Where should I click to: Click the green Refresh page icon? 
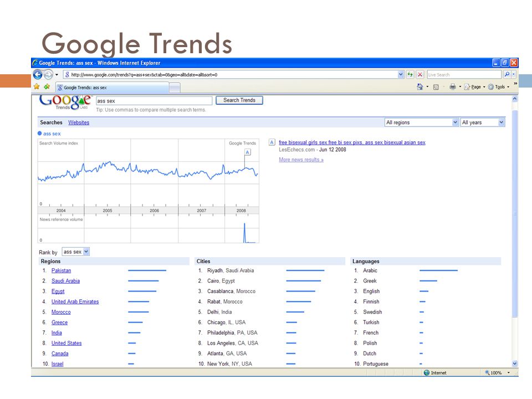(x=410, y=75)
